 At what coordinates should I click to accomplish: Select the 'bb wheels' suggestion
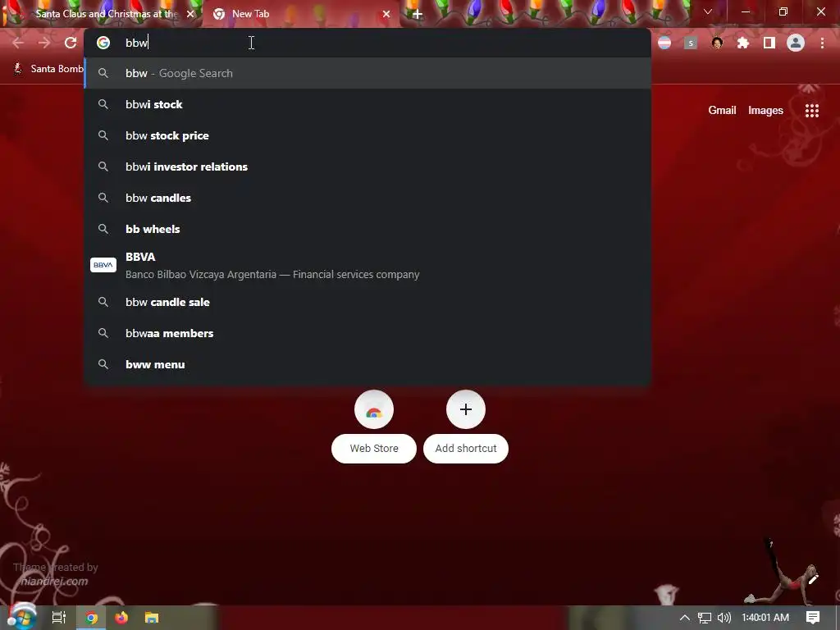[367, 229]
